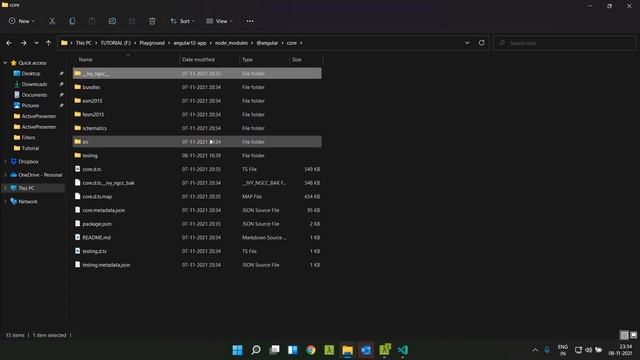Launch Chrome from taskbar
The height and width of the screenshot is (360, 640).
[x=311, y=350]
